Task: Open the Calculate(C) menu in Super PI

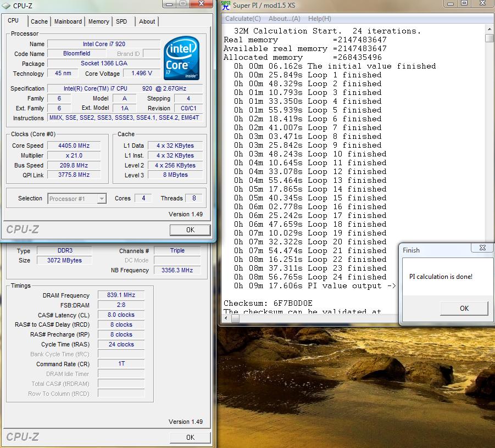Action: tap(243, 19)
